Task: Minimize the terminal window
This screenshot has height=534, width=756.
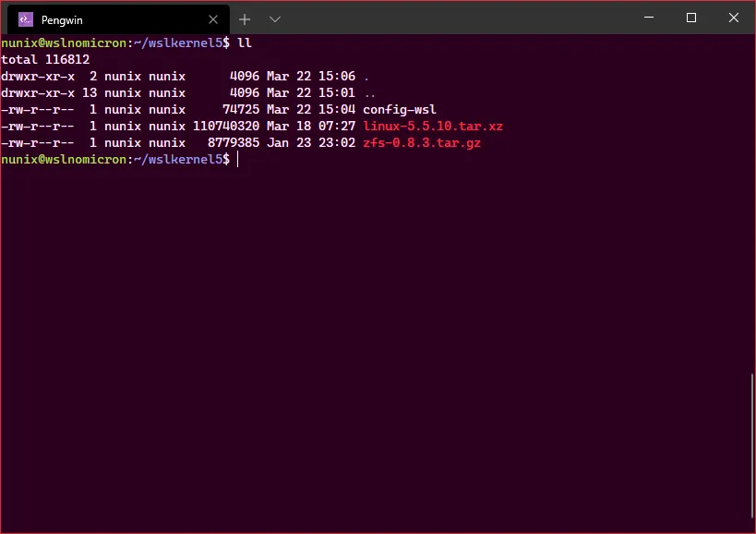Action: pyautogui.click(x=648, y=18)
